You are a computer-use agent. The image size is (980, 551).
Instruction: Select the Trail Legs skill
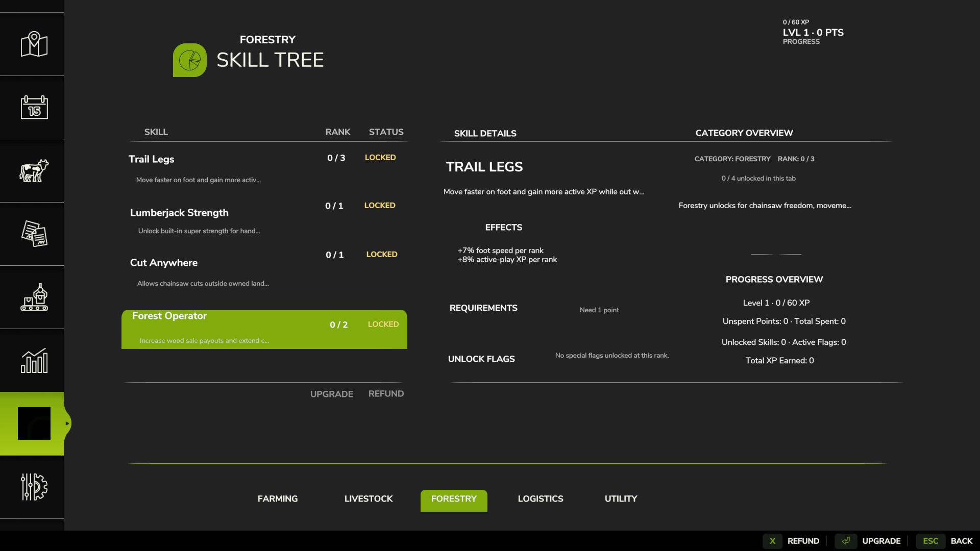click(x=151, y=159)
